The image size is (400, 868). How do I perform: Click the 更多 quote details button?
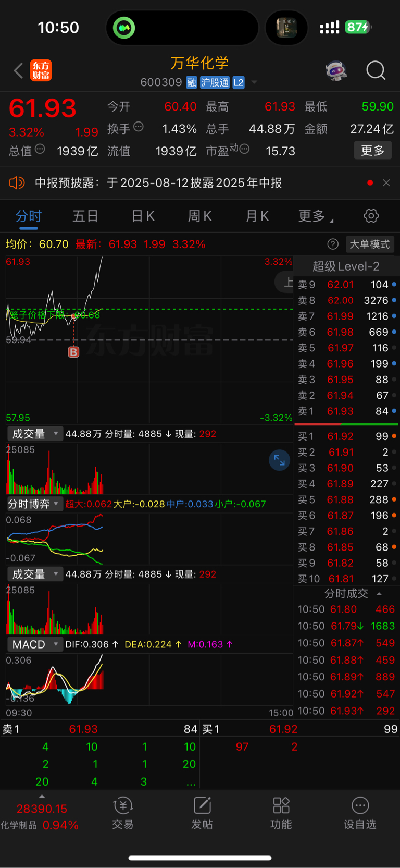373,151
